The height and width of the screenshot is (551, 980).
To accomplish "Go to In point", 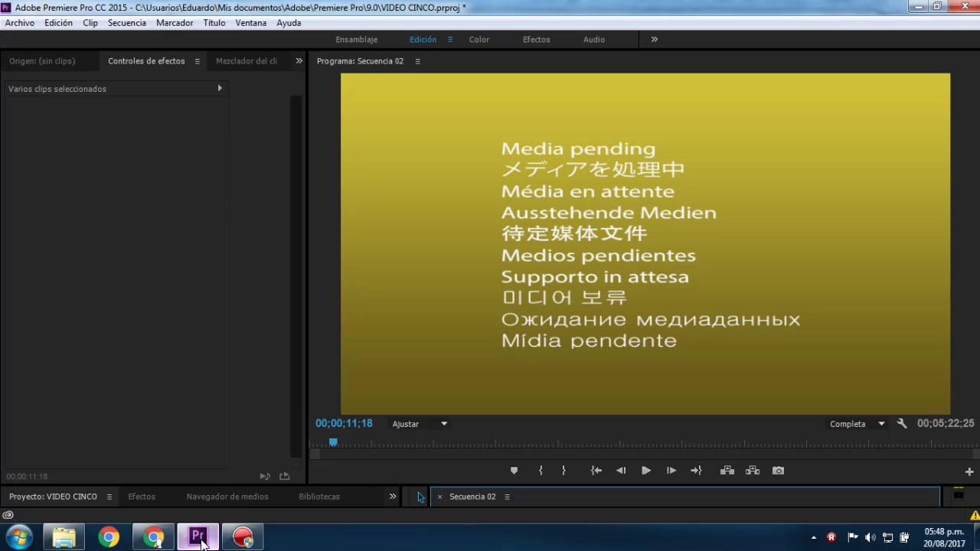I will (x=596, y=471).
